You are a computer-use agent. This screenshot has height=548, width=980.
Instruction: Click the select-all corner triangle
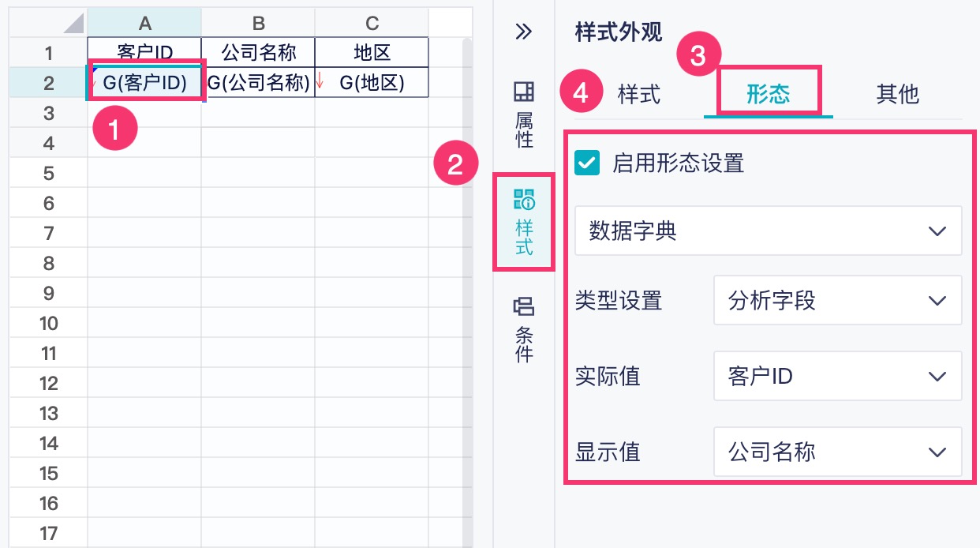tap(73, 23)
